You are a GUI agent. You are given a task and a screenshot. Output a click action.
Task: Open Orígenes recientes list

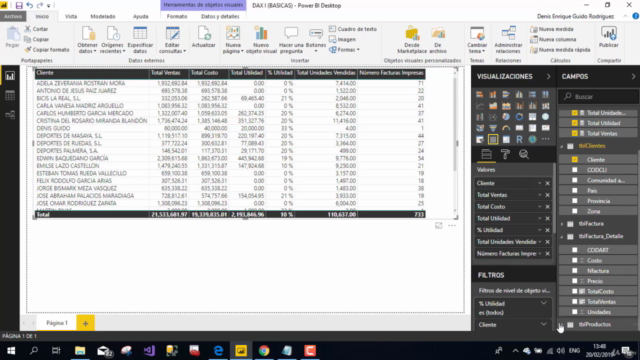click(x=112, y=40)
